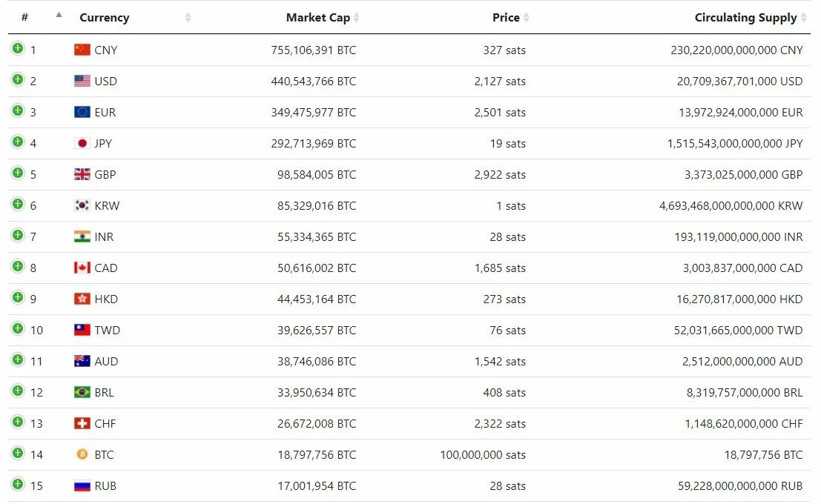Viewport: 821px width, 504px height.
Task: Click the UK flag icon beside GBP
Action: (82, 174)
